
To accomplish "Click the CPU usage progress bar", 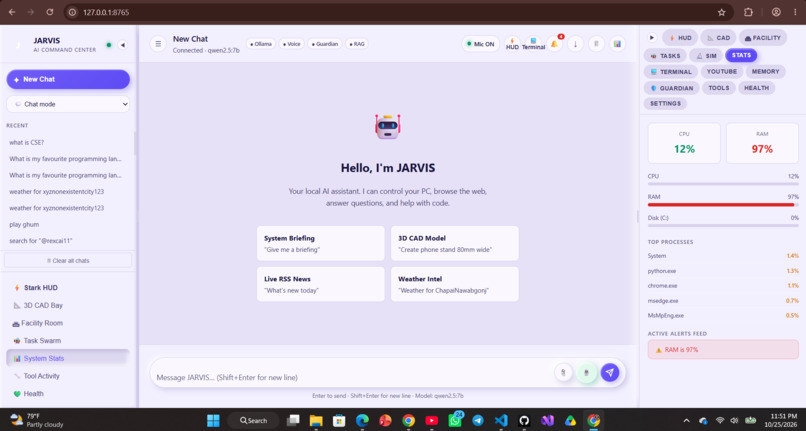I will (x=723, y=184).
